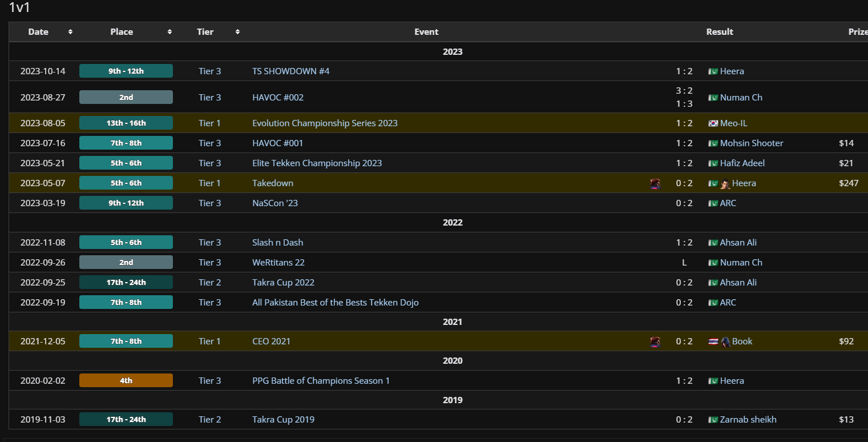The width and height of the screenshot is (868, 442).
Task: Sort the table by Tier using its sort arrows
Action: point(237,32)
